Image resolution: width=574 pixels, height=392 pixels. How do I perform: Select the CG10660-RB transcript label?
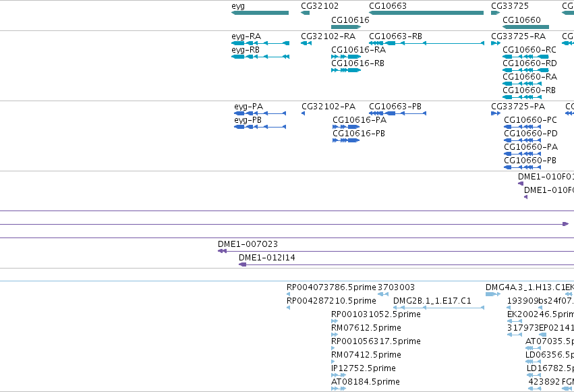click(x=529, y=90)
